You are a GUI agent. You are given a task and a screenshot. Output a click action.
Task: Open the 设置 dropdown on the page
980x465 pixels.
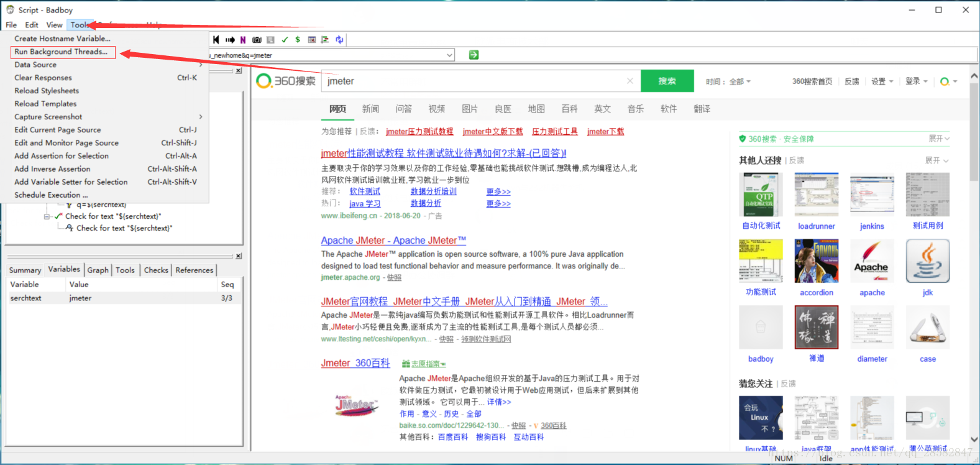click(882, 81)
